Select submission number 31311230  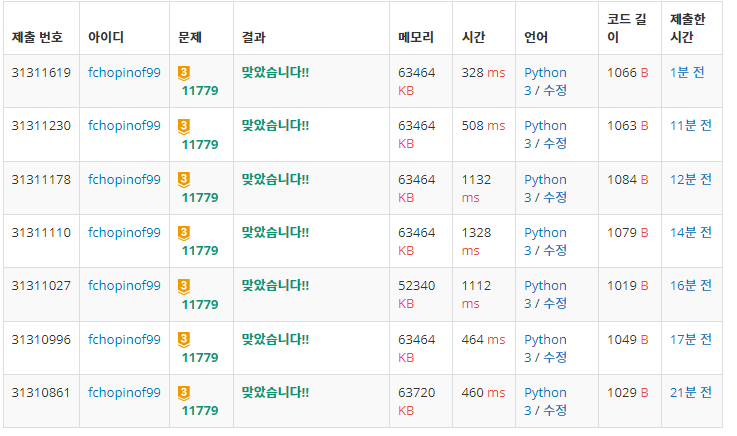coord(41,126)
